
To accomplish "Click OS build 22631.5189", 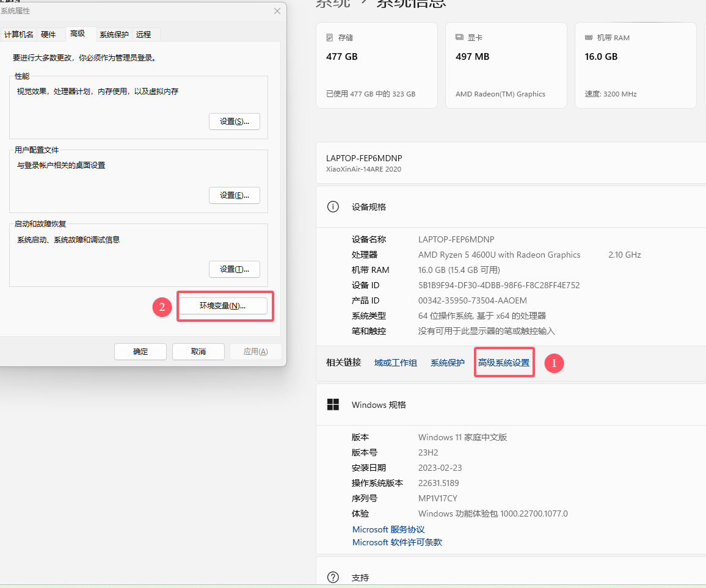I will 439,483.
